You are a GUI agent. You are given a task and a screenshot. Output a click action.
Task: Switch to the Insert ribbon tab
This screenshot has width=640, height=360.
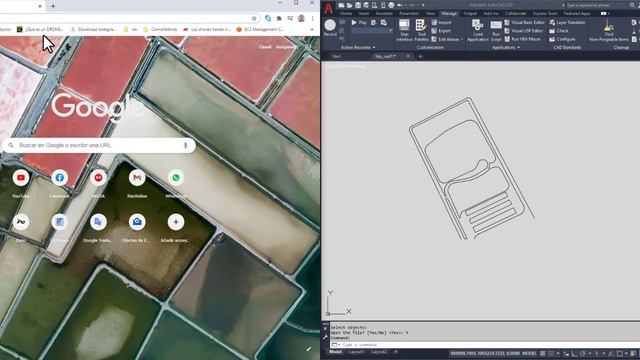363,13
